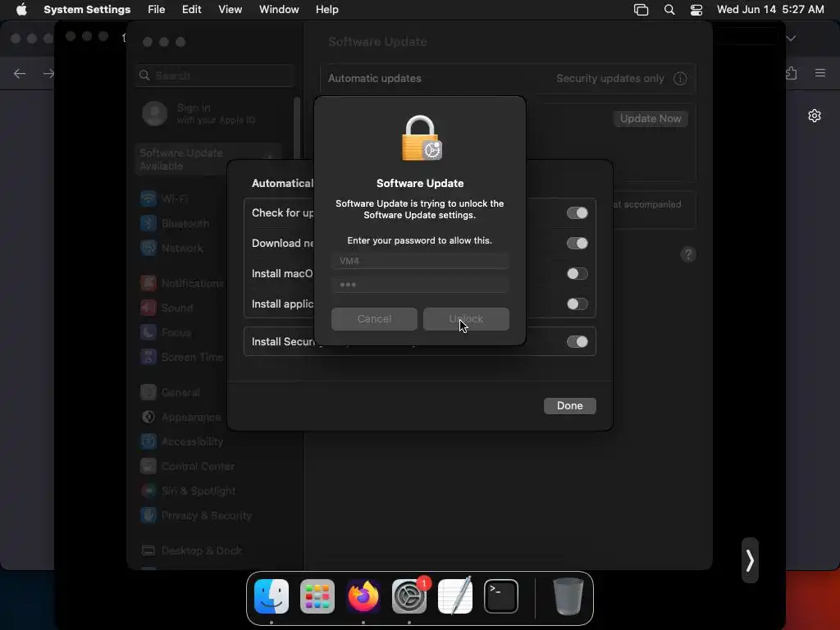Click the help question mark button
This screenshot has height=630, width=840.
pos(688,254)
